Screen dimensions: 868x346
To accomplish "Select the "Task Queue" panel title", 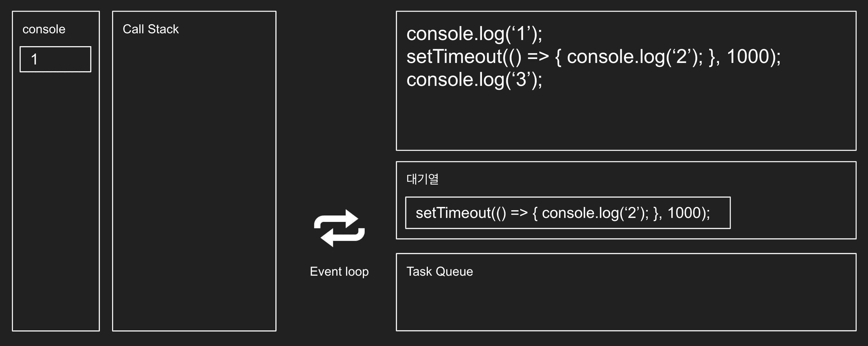I will 439,271.
